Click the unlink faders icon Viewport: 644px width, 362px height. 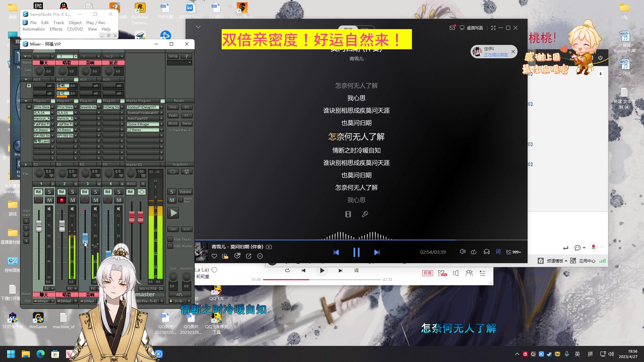pos(186,229)
